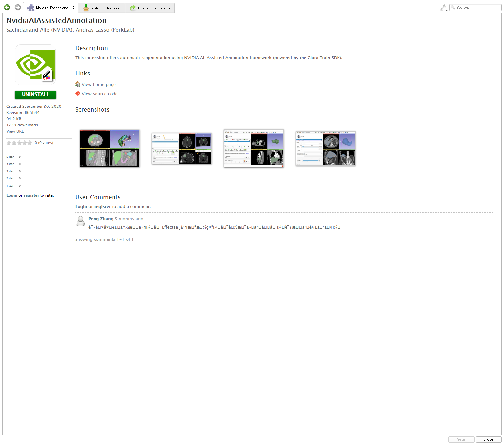
Task: Close the extensions manager dialog
Action: coord(488,439)
